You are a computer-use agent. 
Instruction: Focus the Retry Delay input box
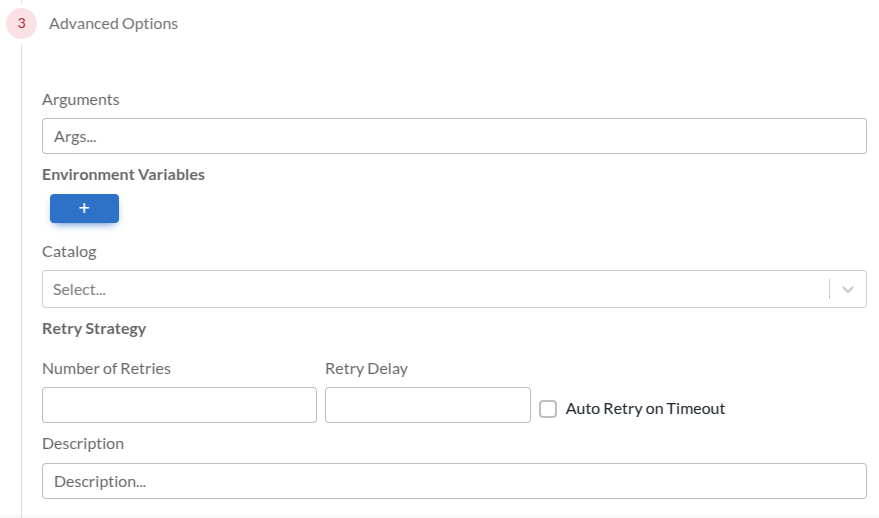pyautogui.click(x=427, y=405)
